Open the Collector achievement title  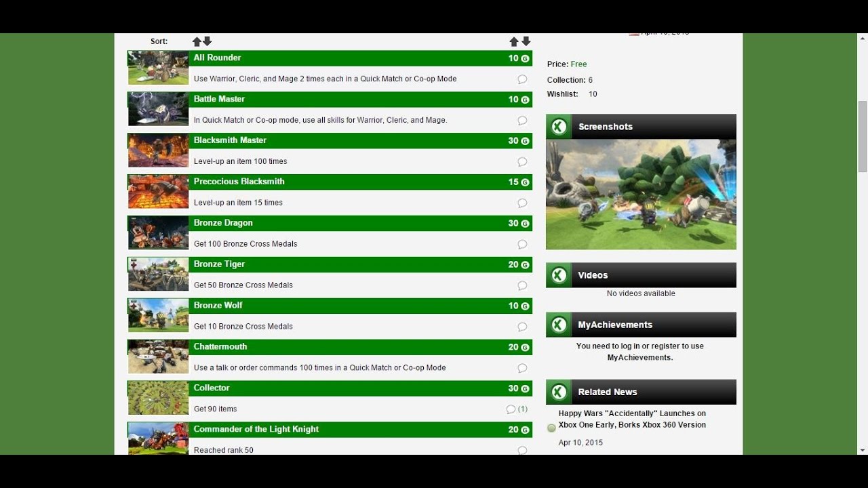click(212, 388)
